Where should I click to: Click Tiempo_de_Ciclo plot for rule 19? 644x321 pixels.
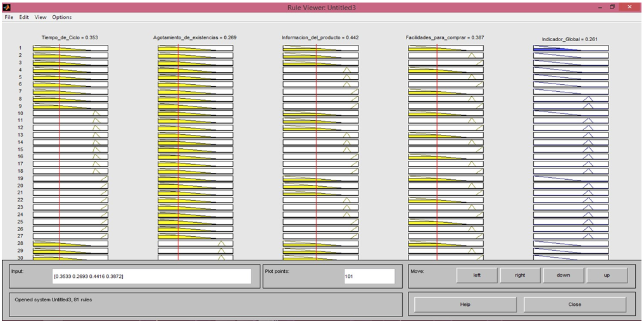(71, 178)
